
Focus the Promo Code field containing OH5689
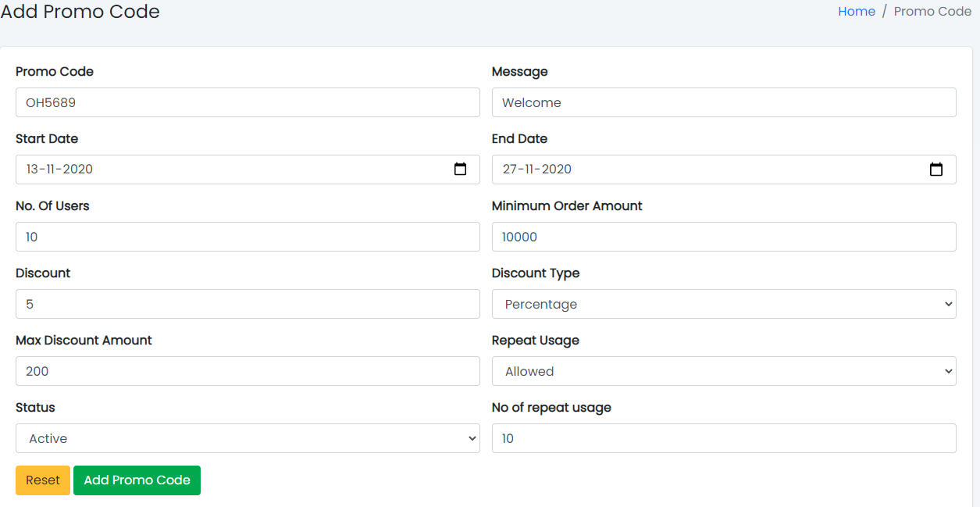(x=248, y=102)
